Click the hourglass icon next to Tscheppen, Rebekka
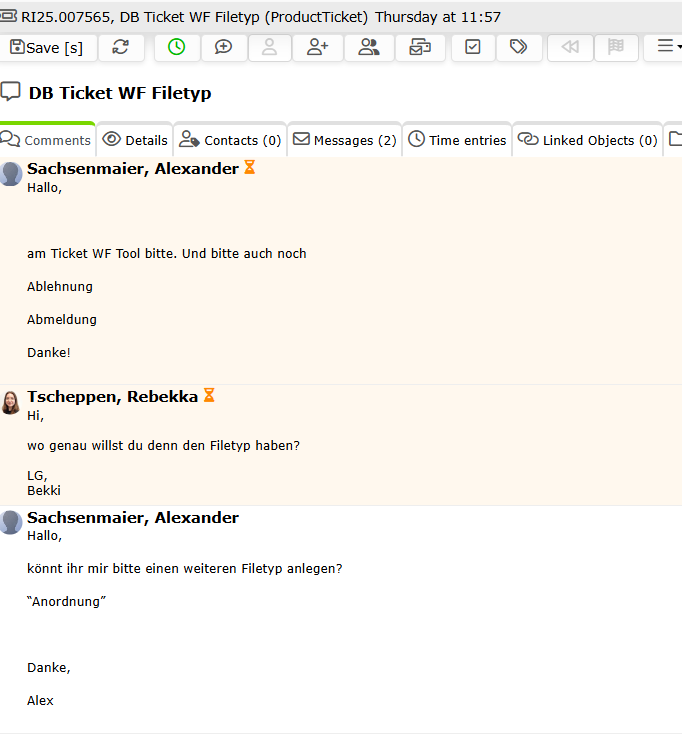Screen dimensions: 682x737 point(209,395)
